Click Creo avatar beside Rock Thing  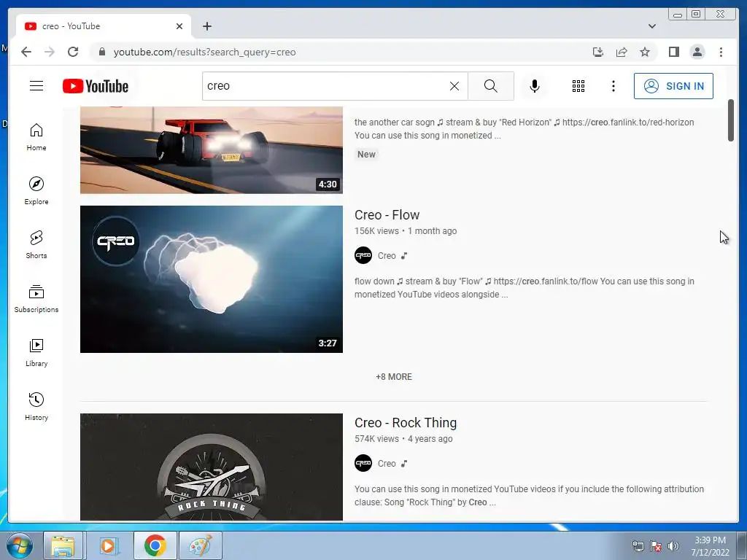[x=363, y=463]
